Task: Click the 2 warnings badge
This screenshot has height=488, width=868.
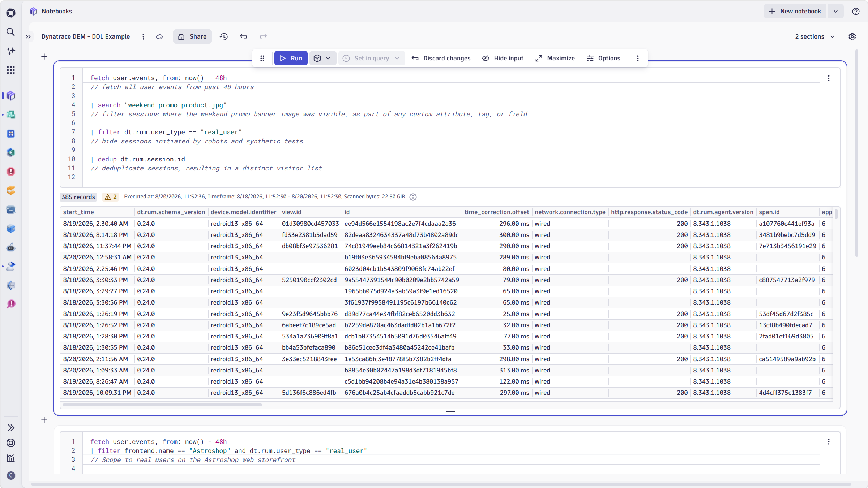Action: click(111, 197)
